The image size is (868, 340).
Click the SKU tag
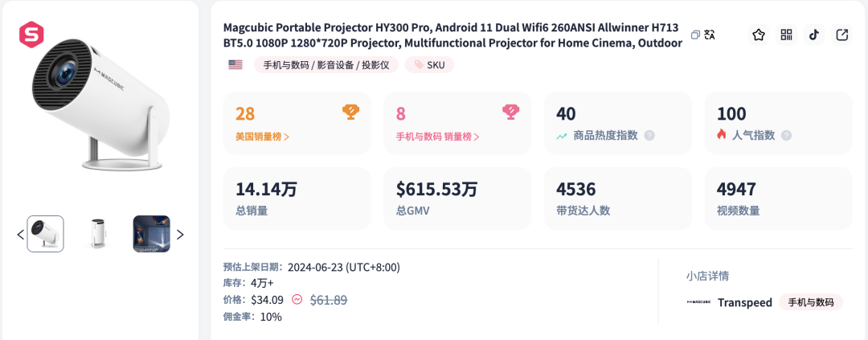click(430, 65)
